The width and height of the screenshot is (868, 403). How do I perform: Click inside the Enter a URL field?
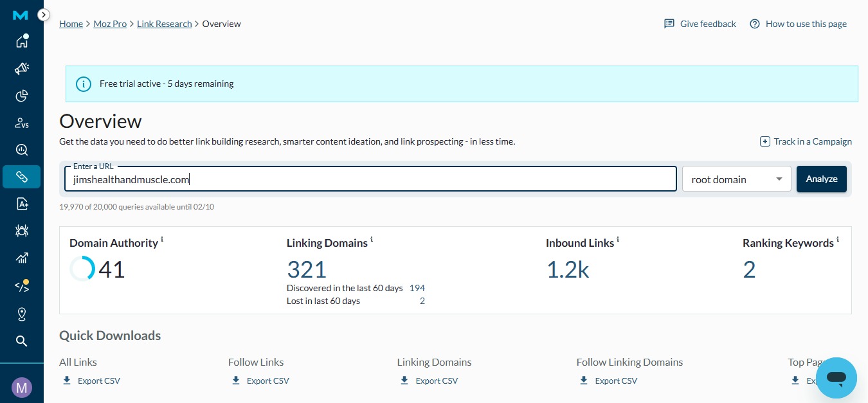[x=370, y=179]
